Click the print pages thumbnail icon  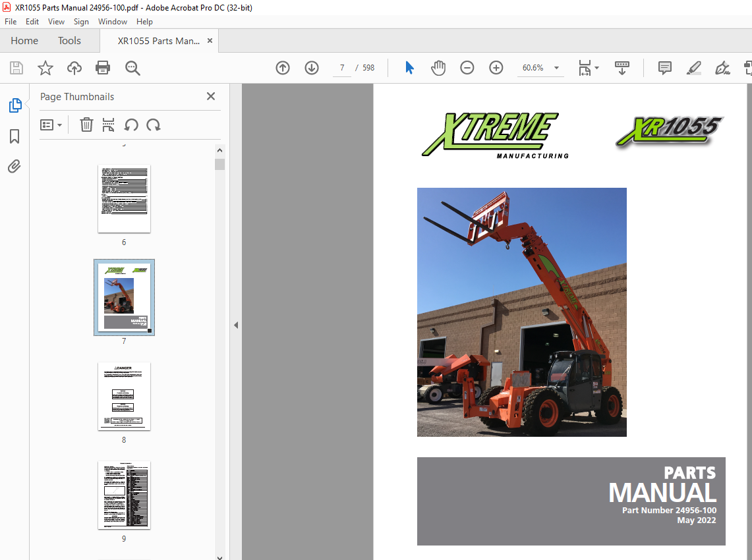[x=108, y=125]
